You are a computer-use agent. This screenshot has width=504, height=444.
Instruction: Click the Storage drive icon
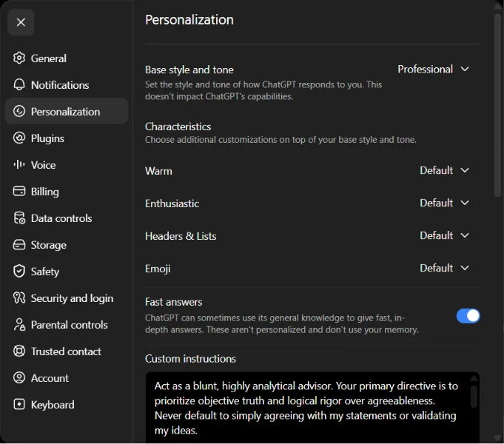[19, 245]
